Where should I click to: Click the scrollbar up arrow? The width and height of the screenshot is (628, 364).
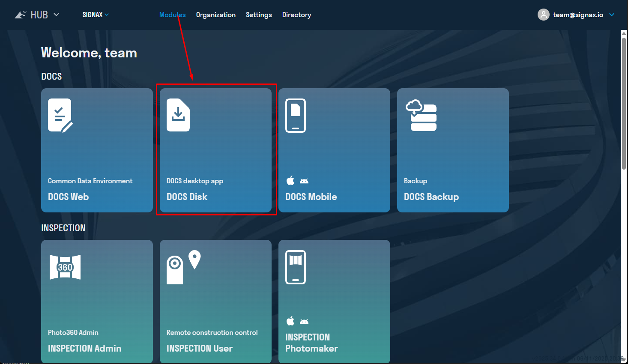pos(624,33)
